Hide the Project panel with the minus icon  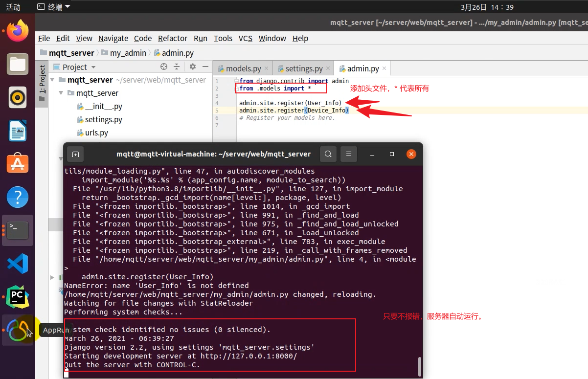click(x=205, y=67)
